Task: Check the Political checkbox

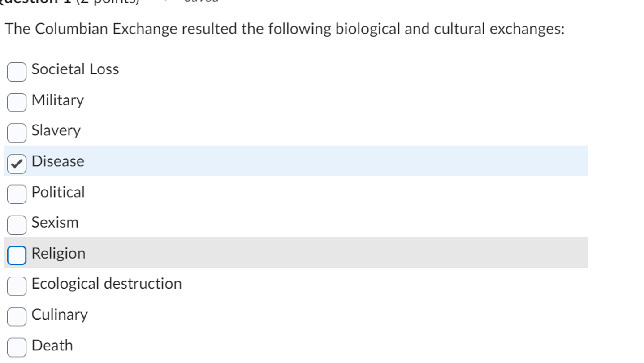Action: (16, 194)
